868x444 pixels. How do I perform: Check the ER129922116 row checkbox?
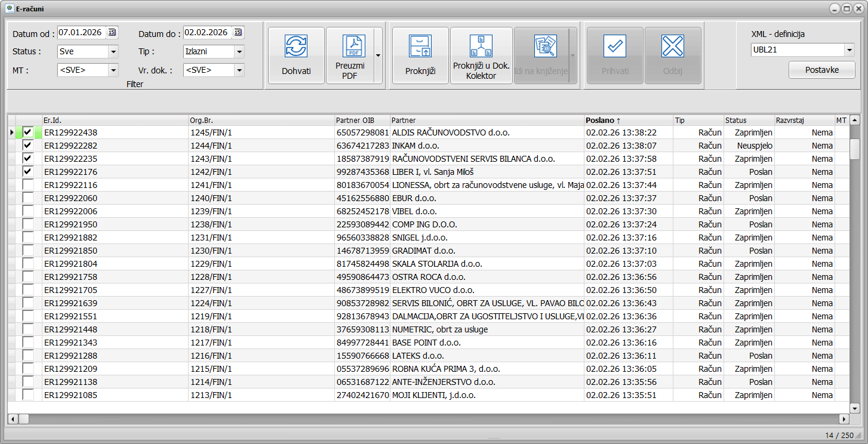click(28, 185)
